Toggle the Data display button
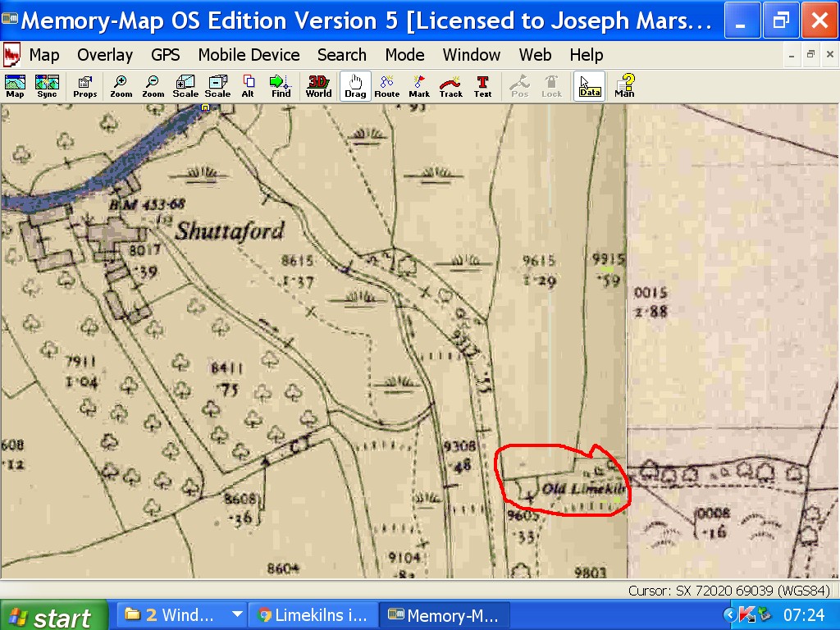The image size is (840, 630). tap(589, 86)
